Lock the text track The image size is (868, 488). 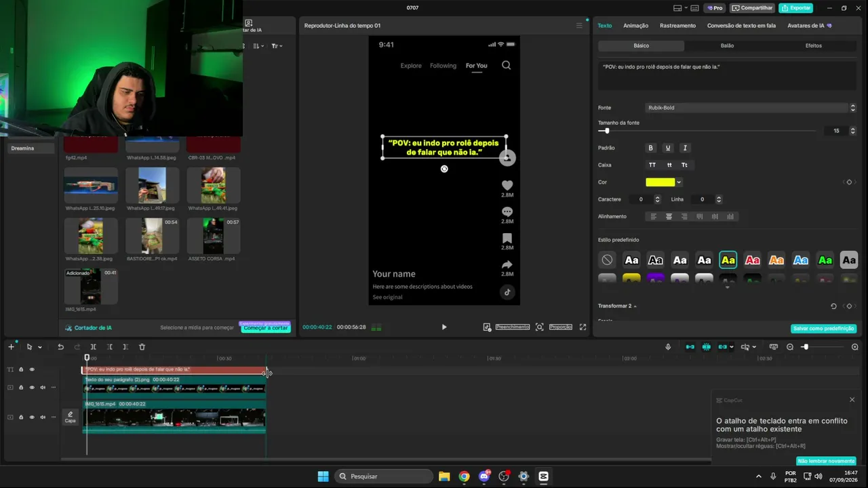click(21, 369)
